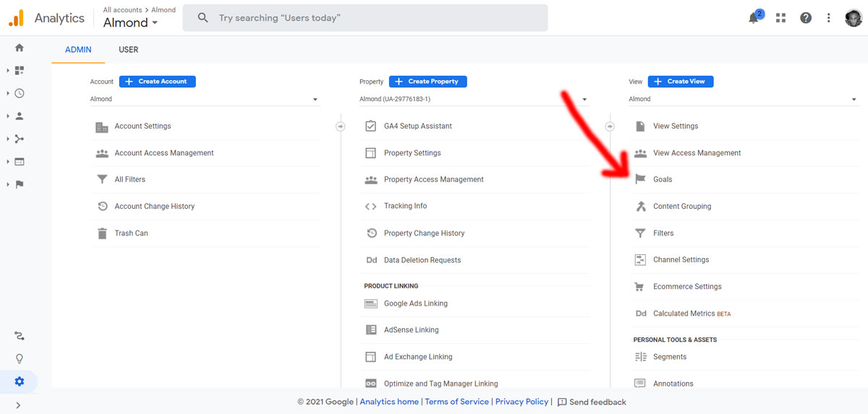Open the three-dot more options menu
868x414 pixels.
[x=829, y=18]
